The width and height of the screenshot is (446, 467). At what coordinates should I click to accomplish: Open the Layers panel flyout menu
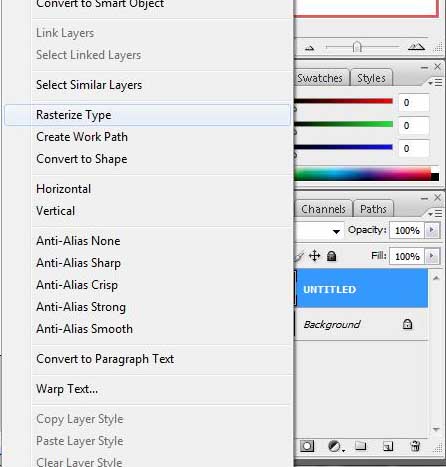pos(435,213)
